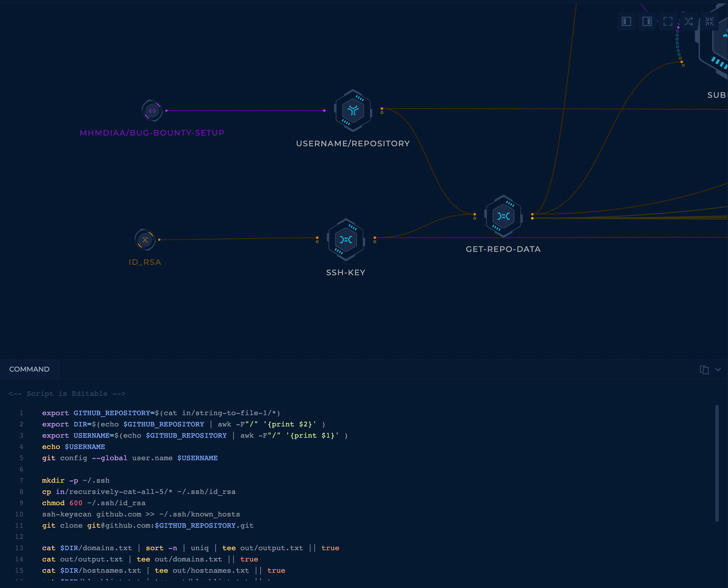Click the echo $USERNAME line

[x=74, y=447]
